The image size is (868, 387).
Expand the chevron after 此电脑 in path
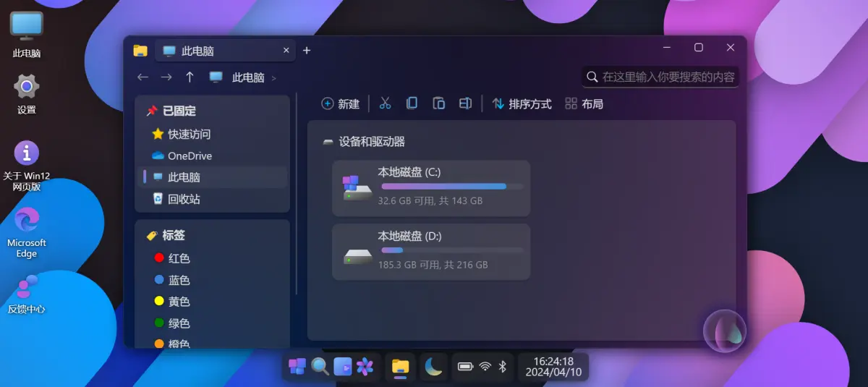click(274, 78)
